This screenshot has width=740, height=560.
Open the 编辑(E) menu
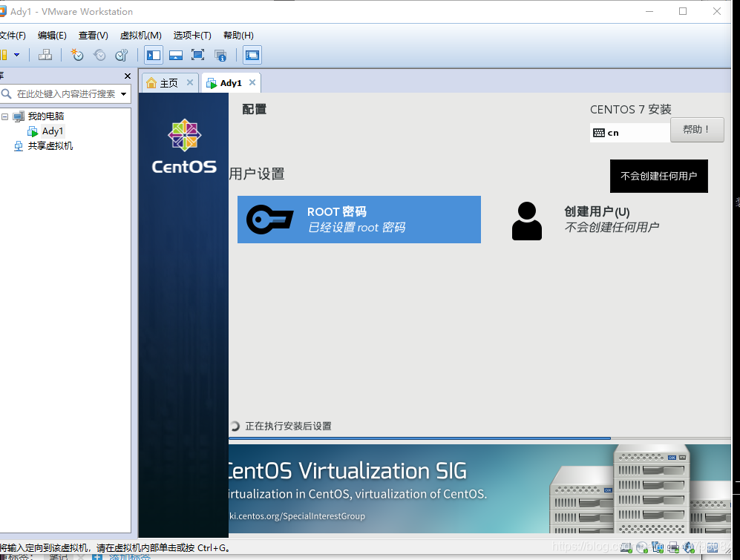[52, 36]
